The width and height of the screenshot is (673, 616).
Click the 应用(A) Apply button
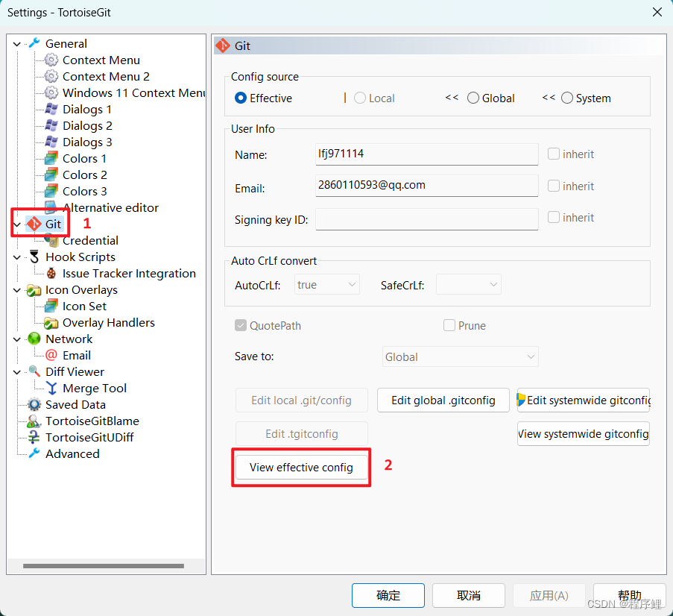[549, 595]
